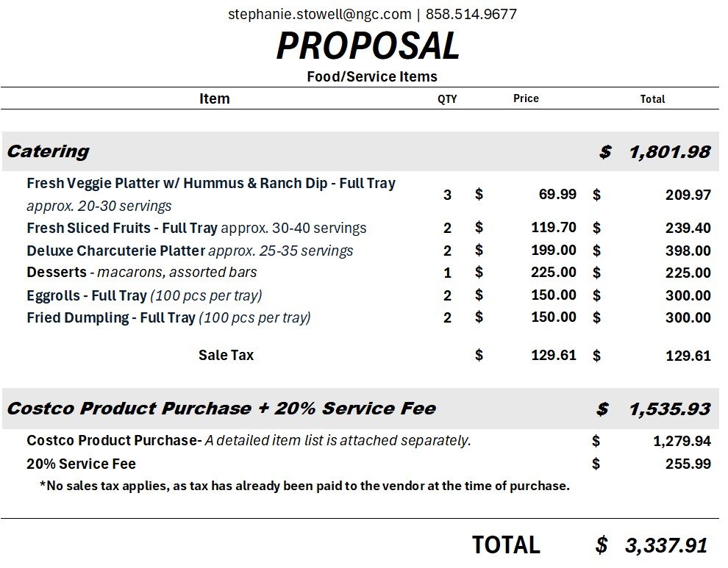Select the Desserts quantity cell
The width and height of the screenshot is (728, 568).
(x=447, y=273)
